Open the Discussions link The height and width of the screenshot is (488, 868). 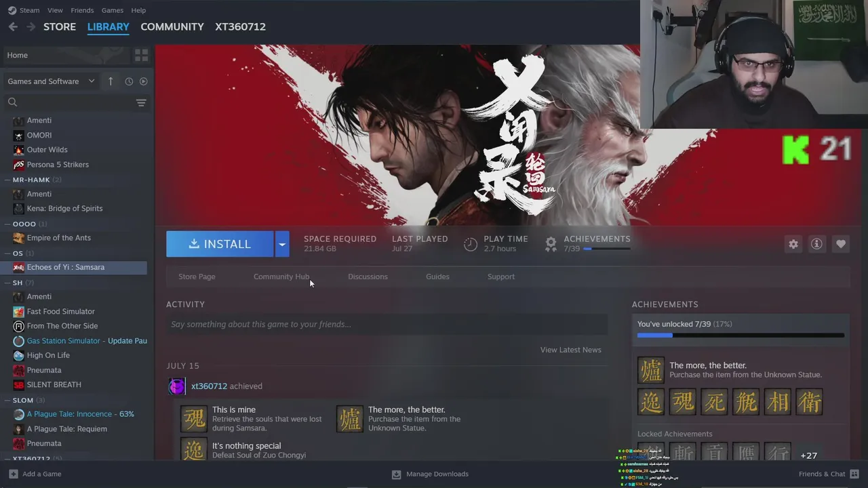368,277
